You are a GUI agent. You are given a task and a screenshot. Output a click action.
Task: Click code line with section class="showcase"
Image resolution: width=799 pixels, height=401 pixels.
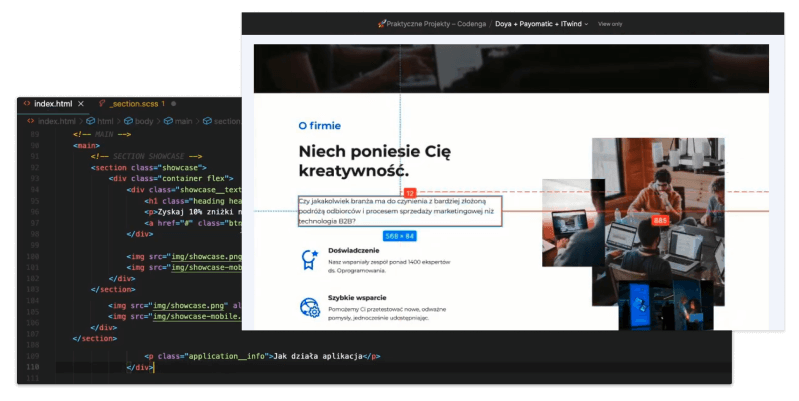[x=149, y=168]
